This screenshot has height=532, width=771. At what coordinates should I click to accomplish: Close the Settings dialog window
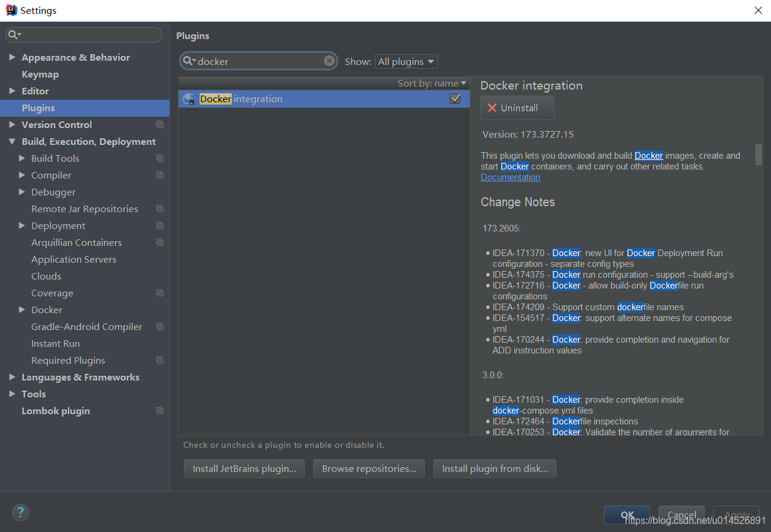[x=758, y=10]
